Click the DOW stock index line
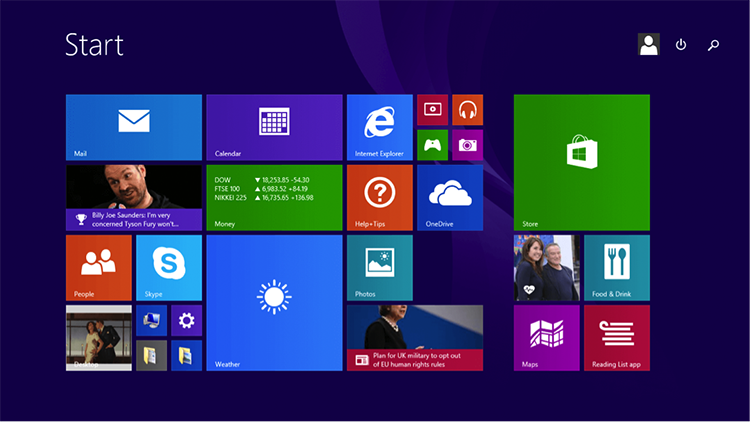750x422 pixels. coord(262,180)
